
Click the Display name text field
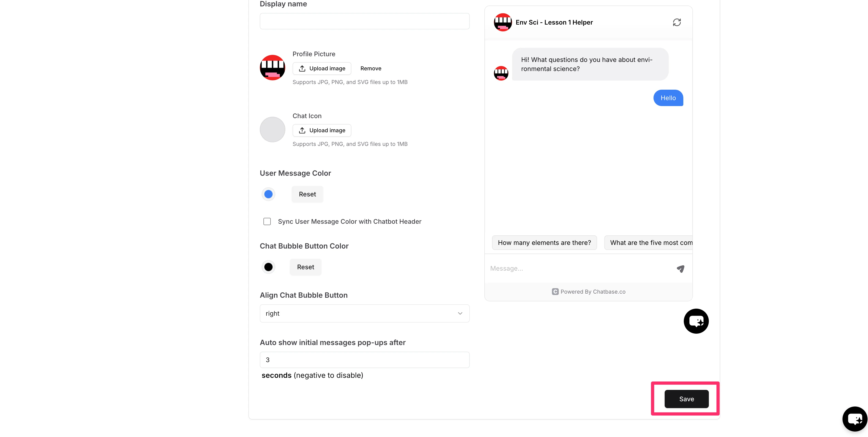pos(364,21)
